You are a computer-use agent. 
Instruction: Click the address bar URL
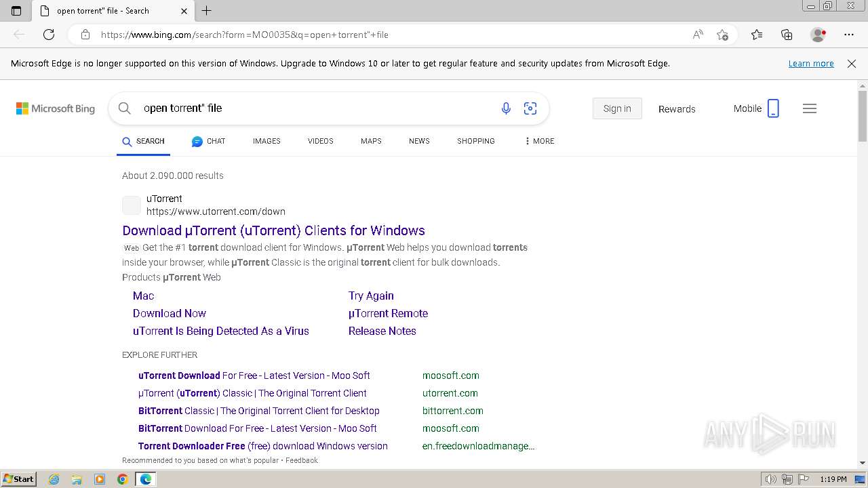coord(245,35)
